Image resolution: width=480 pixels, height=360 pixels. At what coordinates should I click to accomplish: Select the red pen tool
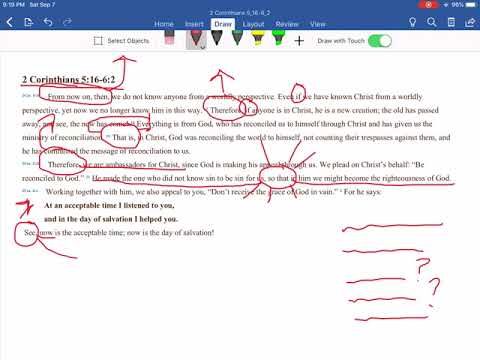click(196, 38)
